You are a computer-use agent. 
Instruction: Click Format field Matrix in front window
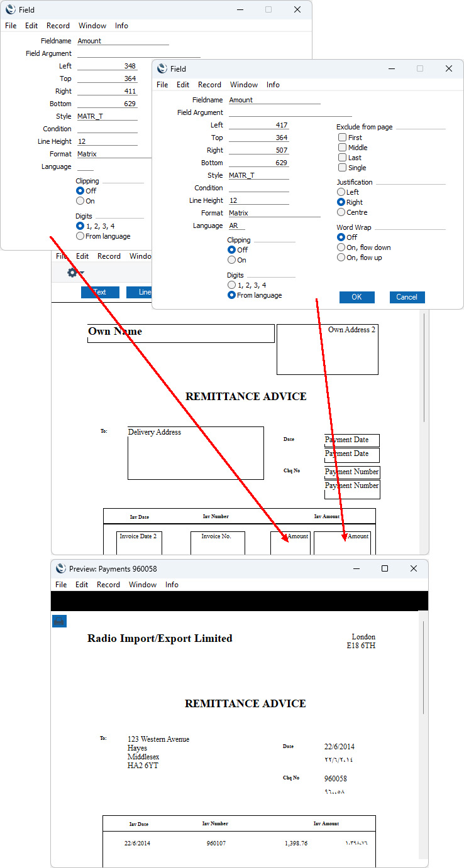[x=275, y=213]
